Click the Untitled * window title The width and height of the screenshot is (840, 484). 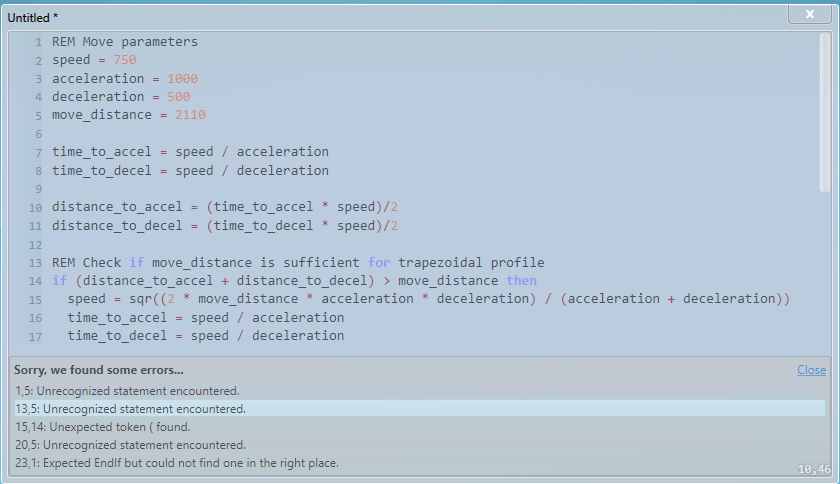[33, 18]
